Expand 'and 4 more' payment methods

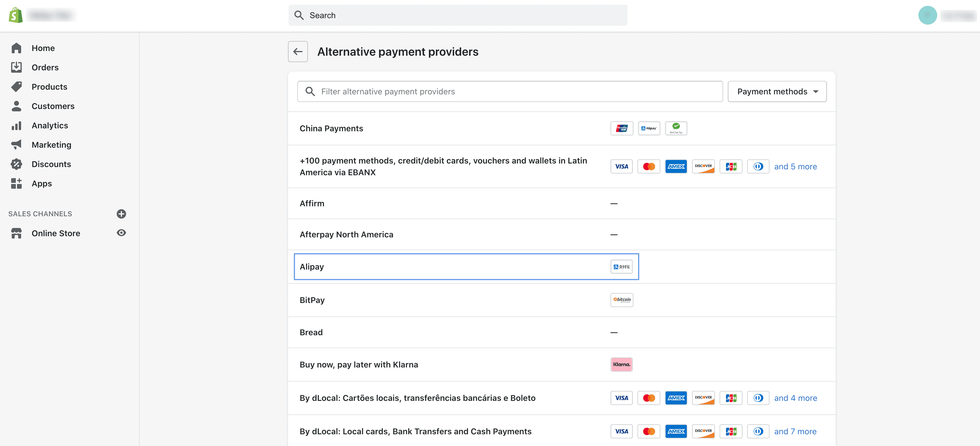click(x=796, y=398)
